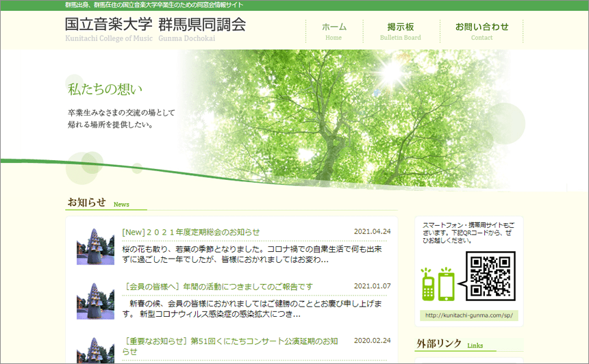This screenshot has height=364, width=589.
Task: Click the green feature phone icon
Action: coord(428,285)
